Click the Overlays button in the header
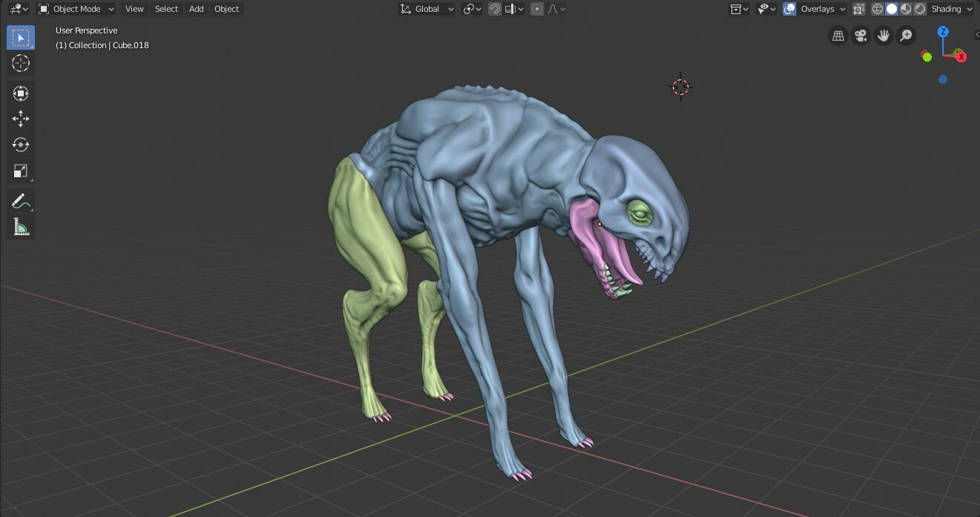The width and height of the screenshot is (980, 517). click(816, 9)
